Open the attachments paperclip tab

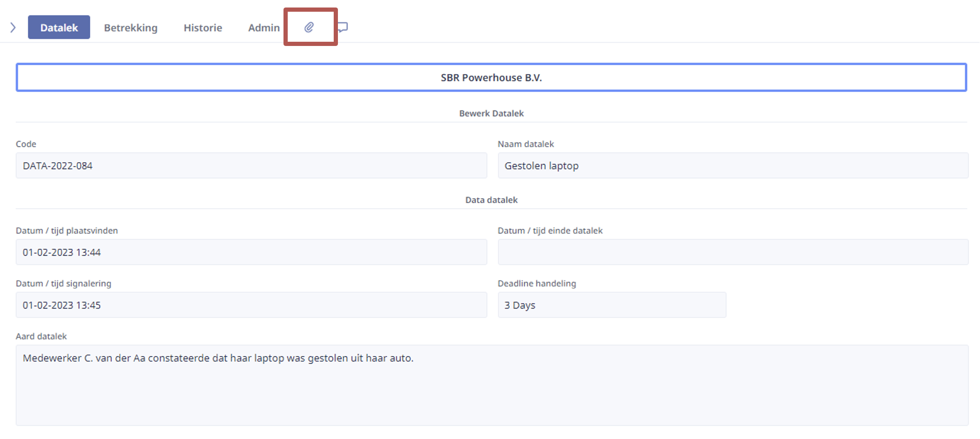pos(309,27)
